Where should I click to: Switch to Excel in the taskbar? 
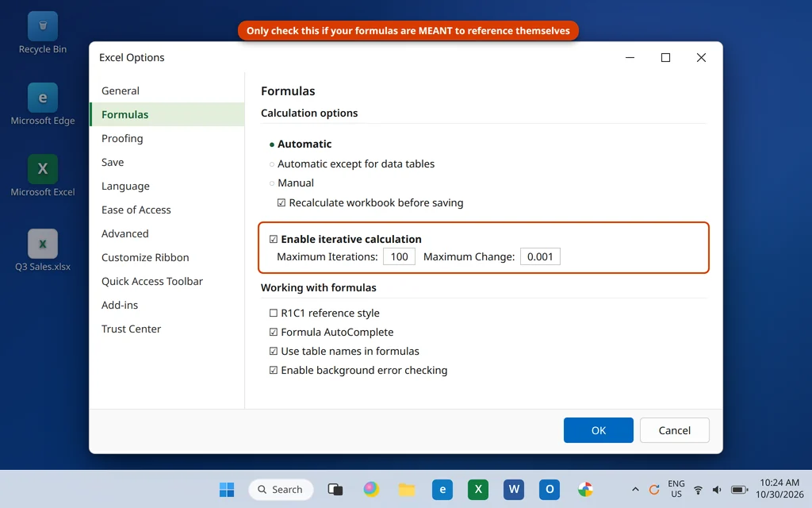pos(478,489)
